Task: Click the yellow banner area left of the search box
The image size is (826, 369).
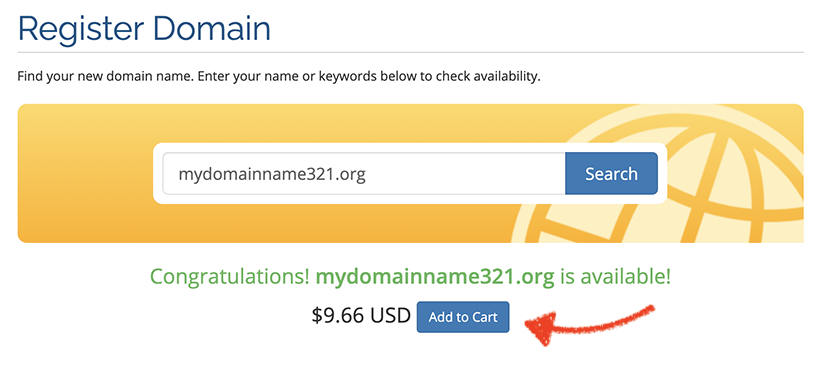Action: 84,173
